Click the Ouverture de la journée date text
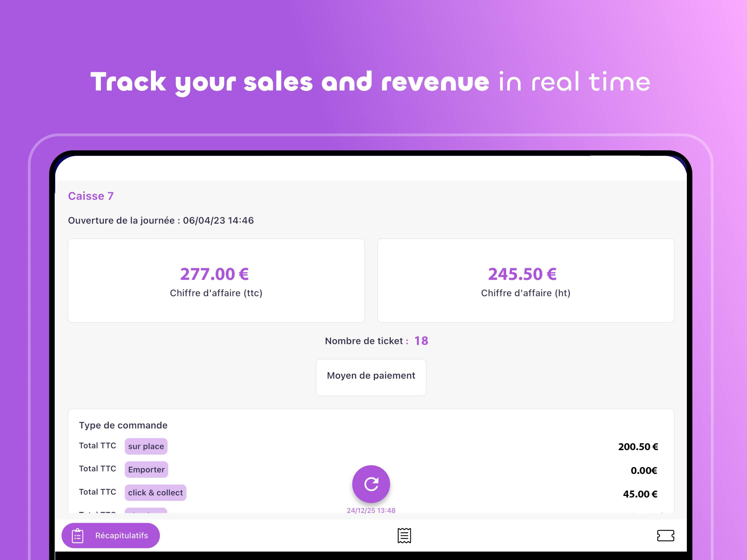Image resolution: width=747 pixels, height=560 pixels. tap(161, 221)
